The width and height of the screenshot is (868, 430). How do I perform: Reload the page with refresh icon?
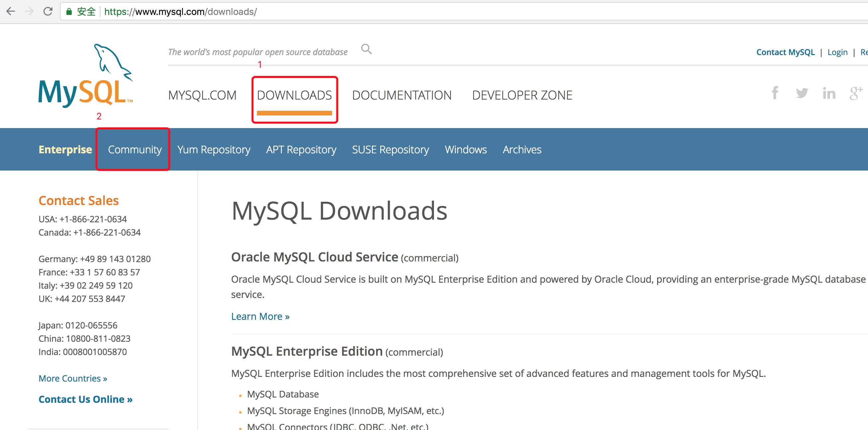(x=48, y=12)
